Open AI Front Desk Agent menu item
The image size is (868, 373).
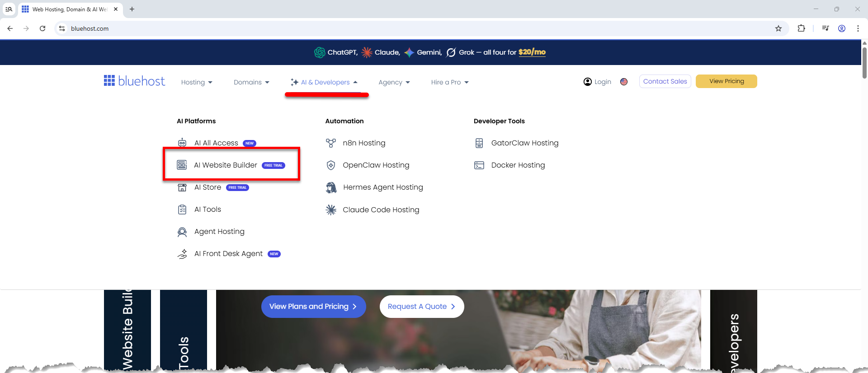(x=229, y=254)
